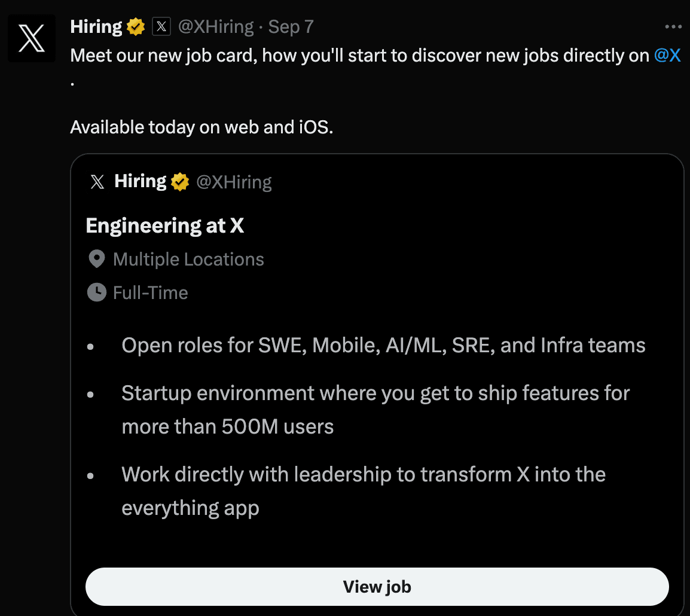
Task: Open the tweet options menu via the three dots
Action: [673, 26]
